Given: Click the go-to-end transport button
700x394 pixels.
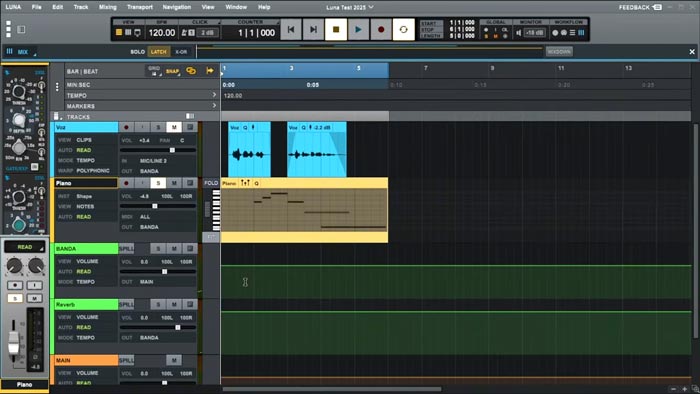Looking at the screenshot, I should [x=313, y=29].
